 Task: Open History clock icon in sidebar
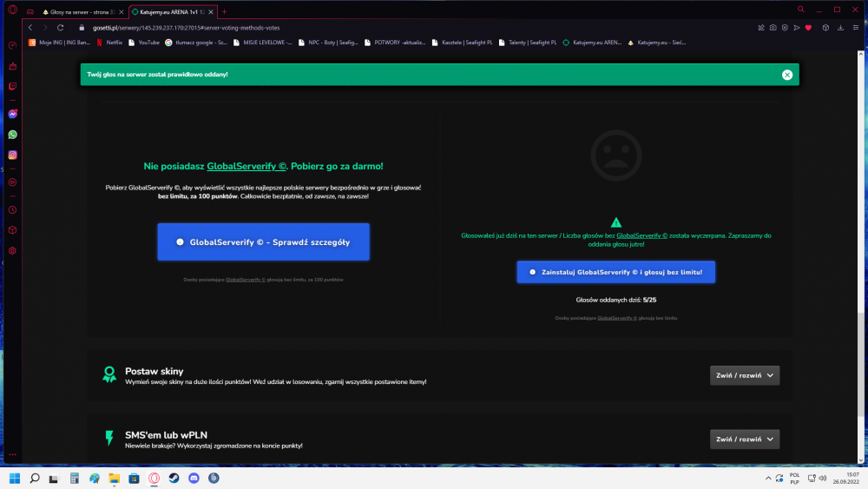coord(13,210)
